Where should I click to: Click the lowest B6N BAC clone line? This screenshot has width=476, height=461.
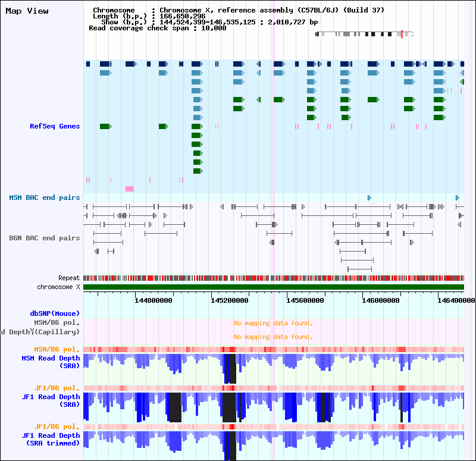pos(360,269)
